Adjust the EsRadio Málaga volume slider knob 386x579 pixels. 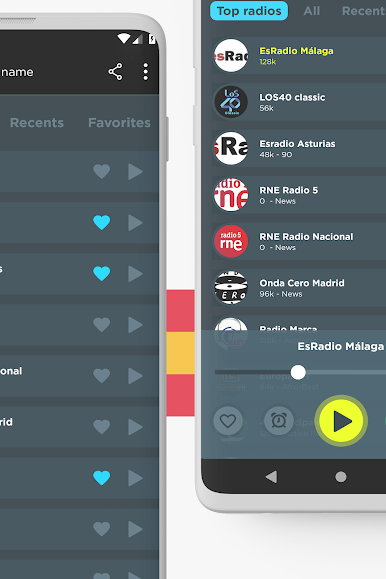tap(298, 372)
